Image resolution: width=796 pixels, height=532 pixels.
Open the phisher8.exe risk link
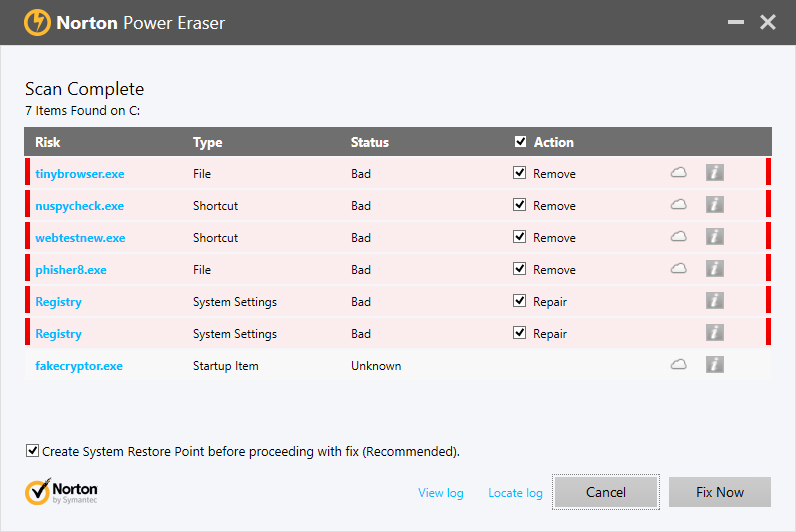point(71,270)
